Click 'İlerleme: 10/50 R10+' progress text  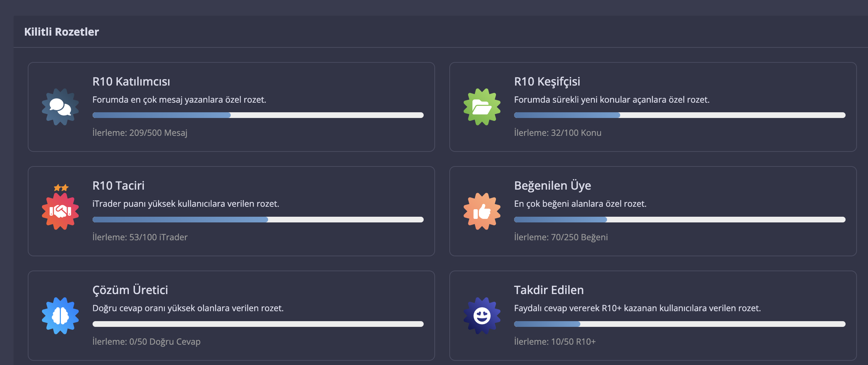click(x=555, y=341)
